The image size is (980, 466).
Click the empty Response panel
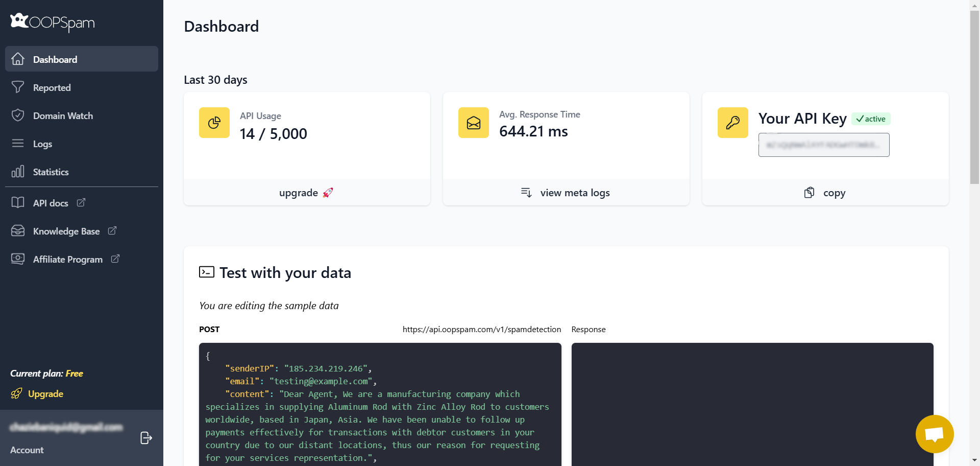click(x=752, y=404)
